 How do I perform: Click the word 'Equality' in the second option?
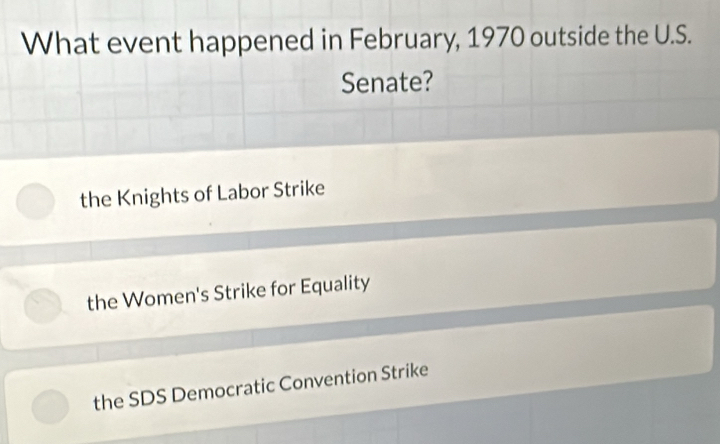pos(336,286)
